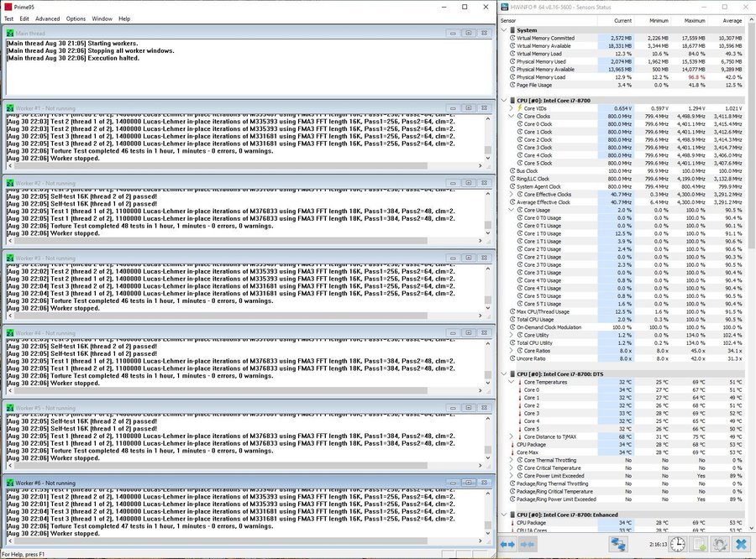The width and height of the screenshot is (756, 559).
Task: Open the Window menu in Prime95
Action: pyautogui.click(x=102, y=18)
